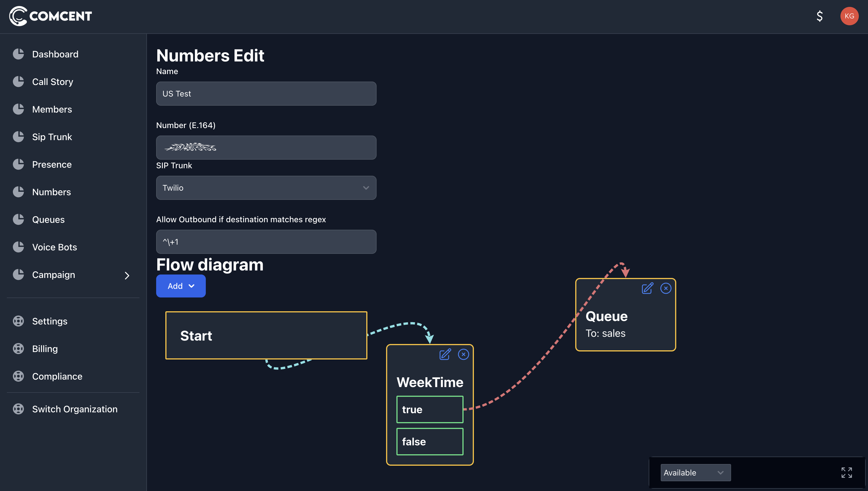Click the WeekTime node title
Screen dimensions: 868x491
tap(430, 382)
